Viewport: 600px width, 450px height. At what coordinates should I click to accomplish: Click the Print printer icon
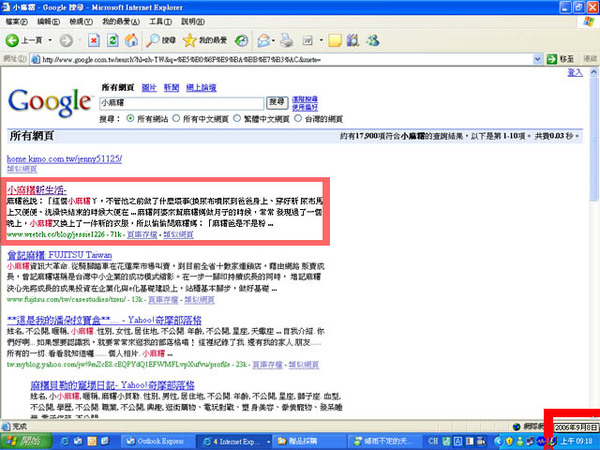[287, 40]
